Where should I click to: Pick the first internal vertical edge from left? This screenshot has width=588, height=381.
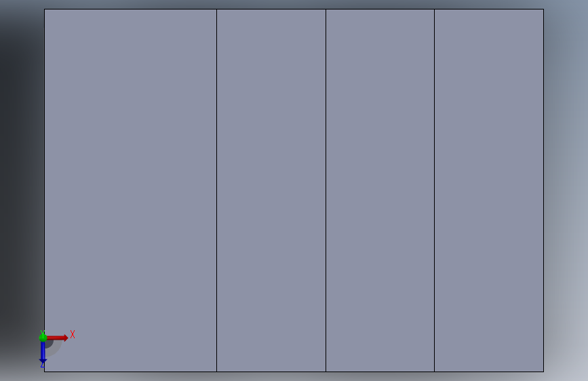(x=217, y=190)
